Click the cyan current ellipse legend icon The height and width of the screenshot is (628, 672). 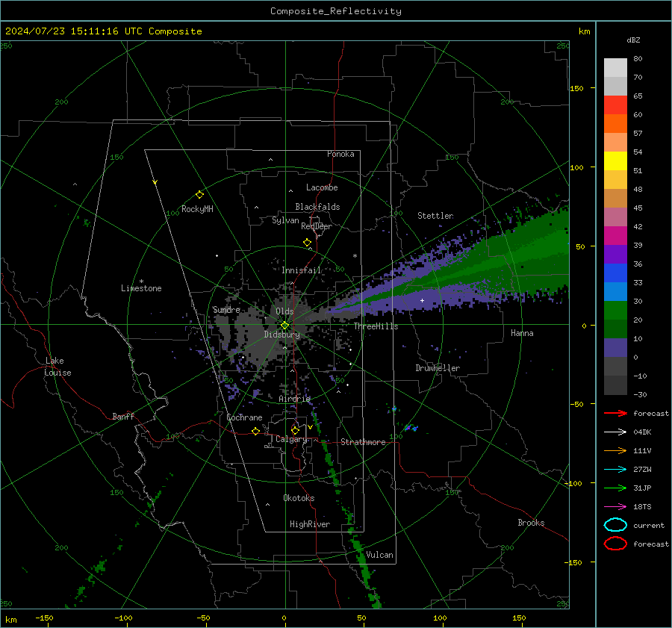(x=615, y=525)
